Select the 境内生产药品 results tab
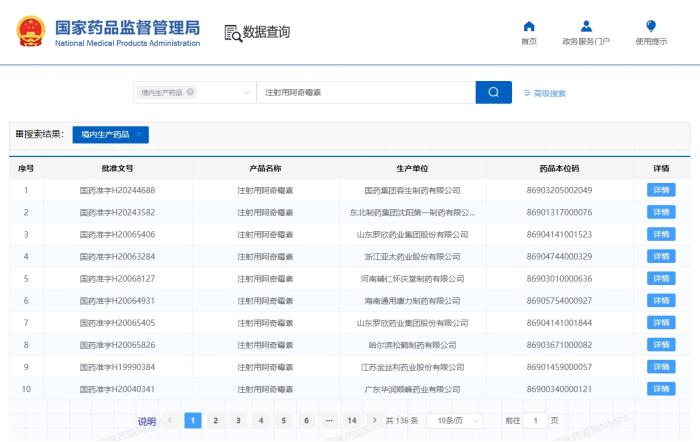700x442 pixels. coord(110,134)
